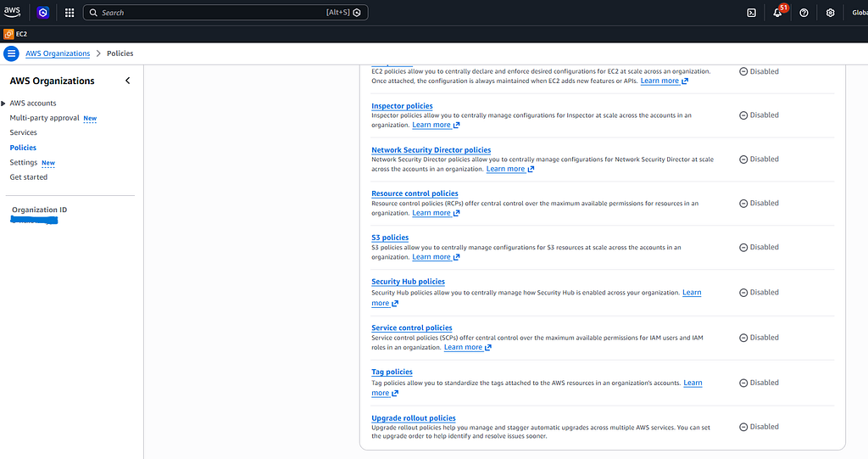Open the help question mark icon
The width and height of the screenshot is (868, 459).
coord(804,13)
